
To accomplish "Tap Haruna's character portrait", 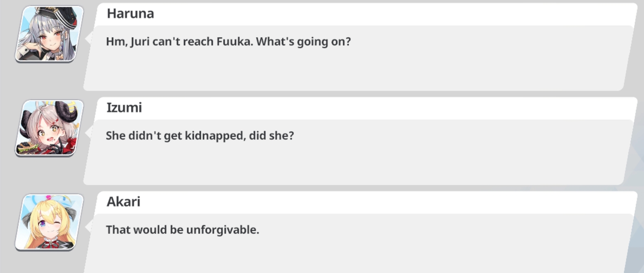I will point(49,34).
